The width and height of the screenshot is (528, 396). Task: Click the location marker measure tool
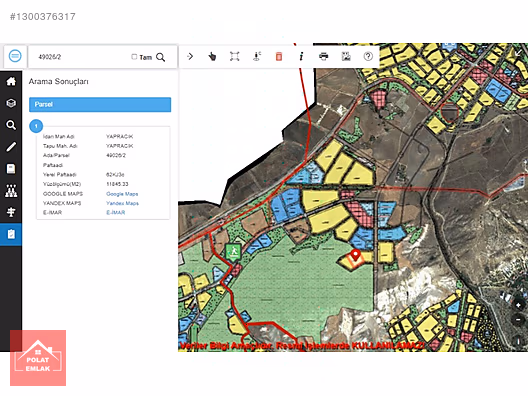(257, 56)
